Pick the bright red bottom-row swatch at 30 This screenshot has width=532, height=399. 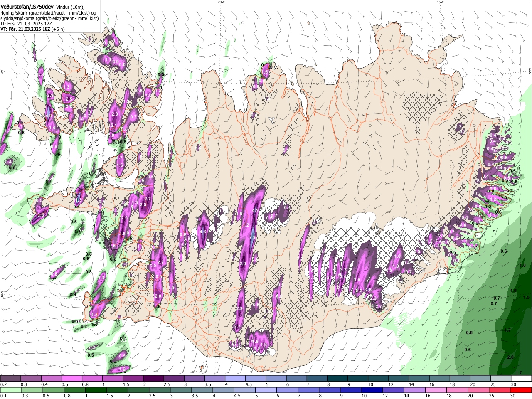521,390
